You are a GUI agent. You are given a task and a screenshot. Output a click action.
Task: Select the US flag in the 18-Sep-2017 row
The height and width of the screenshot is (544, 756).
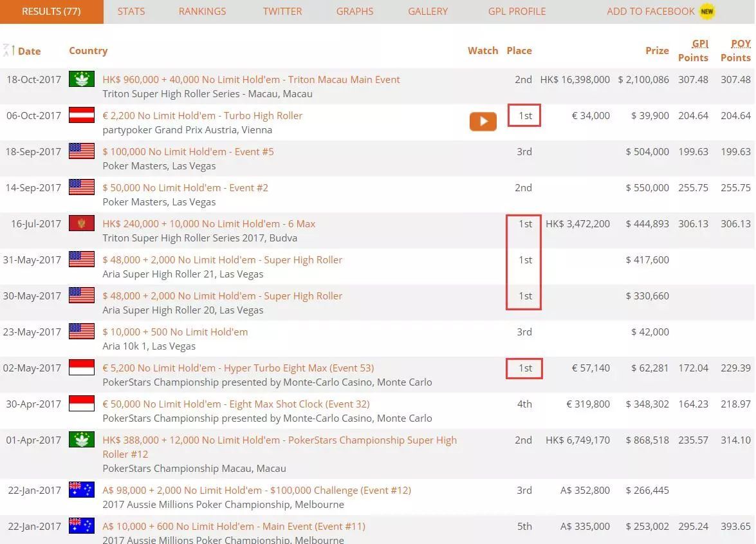coord(82,151)
